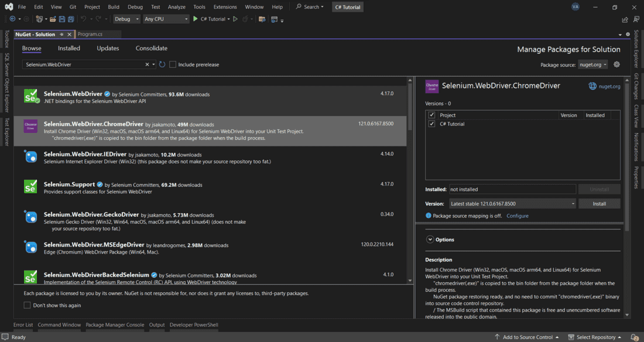The width and height of the screenshot is (644, 342).
Task: Switch to the Program.cs tab
Action: tap(90, 35)
